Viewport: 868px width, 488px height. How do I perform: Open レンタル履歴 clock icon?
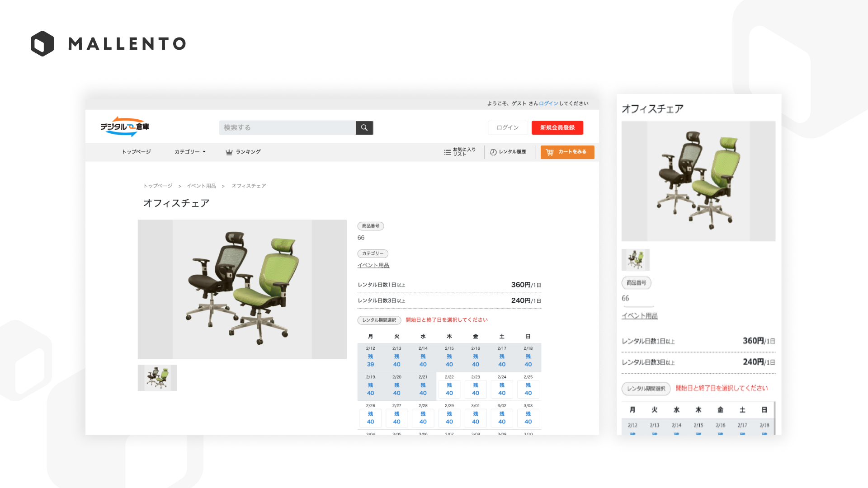coord(493,152)
